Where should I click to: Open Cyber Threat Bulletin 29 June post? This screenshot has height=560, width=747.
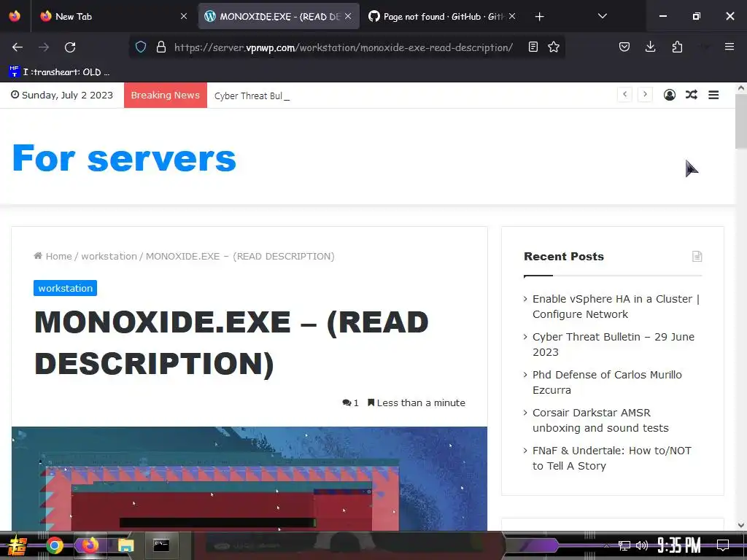click(613, 344)
